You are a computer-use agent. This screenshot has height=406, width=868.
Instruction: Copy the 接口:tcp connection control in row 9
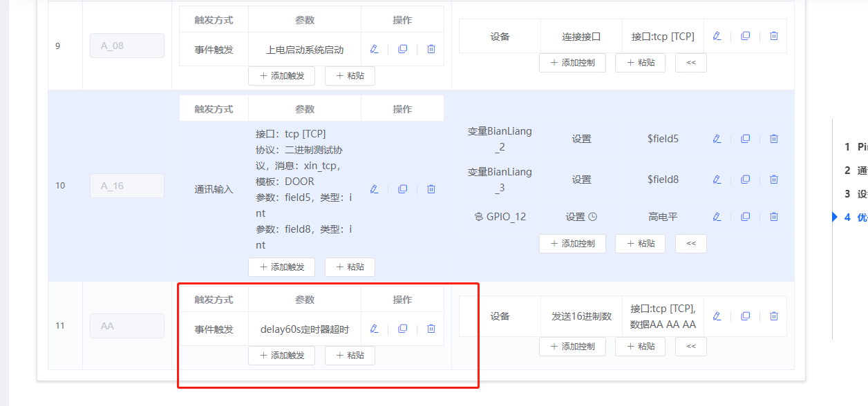[x=745, y=35]
